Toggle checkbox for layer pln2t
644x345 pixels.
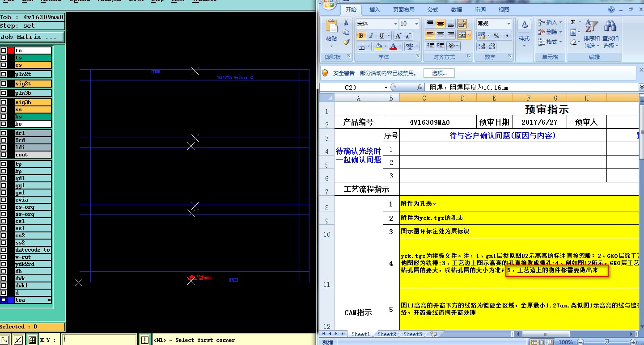(x=4, y=74)
